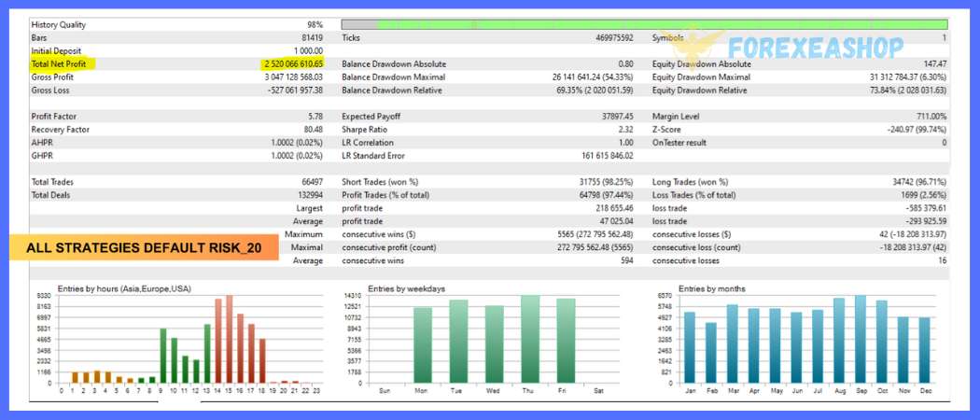
Task: Click the Entries by months chart title
Action: tap(712, 289)
